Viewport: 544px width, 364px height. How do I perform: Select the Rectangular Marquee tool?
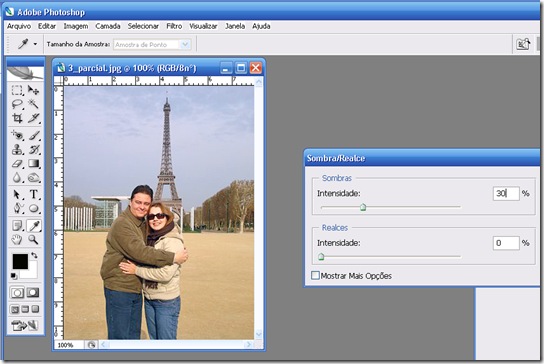(x=17, y=90)
